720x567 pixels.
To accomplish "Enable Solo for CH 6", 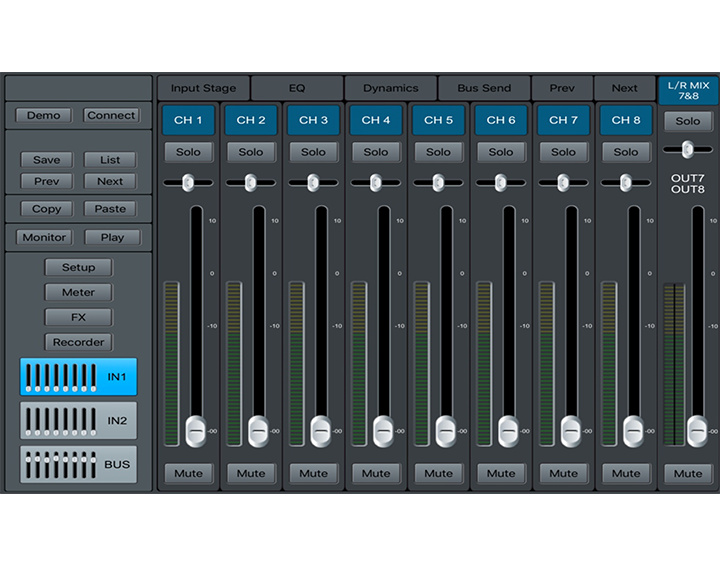I will [501, 152].
